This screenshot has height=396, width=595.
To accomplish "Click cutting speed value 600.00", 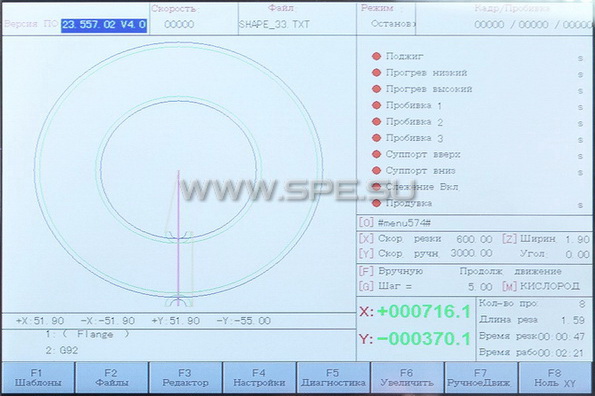I will [x=474, y=239].
